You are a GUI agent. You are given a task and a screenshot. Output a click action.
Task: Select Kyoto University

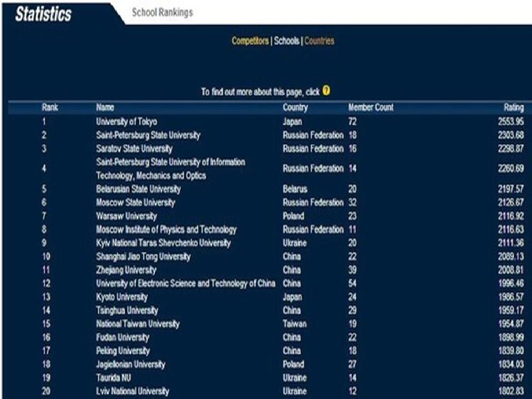coord(121,297)
